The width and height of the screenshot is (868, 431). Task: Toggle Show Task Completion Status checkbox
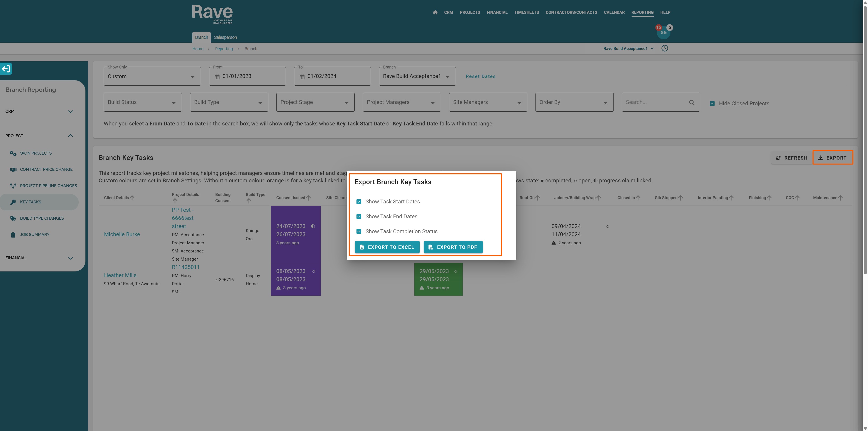(359, 231)
